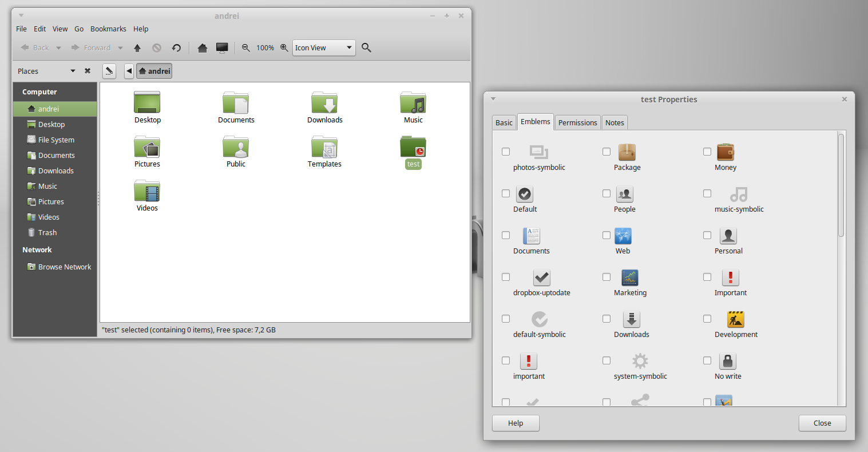Switch to the Permissions tab
The height and width of the screenshot is (452, 868).
577,122
